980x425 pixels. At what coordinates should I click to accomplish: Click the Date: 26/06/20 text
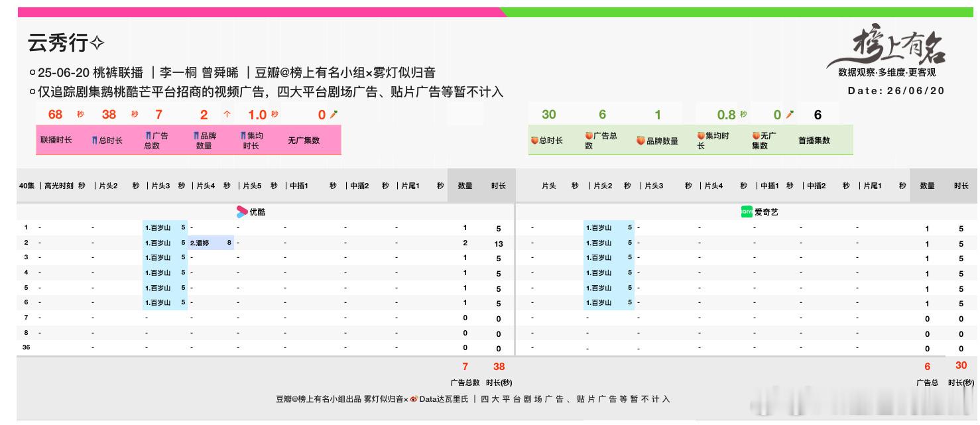click(x=896, y=91)
